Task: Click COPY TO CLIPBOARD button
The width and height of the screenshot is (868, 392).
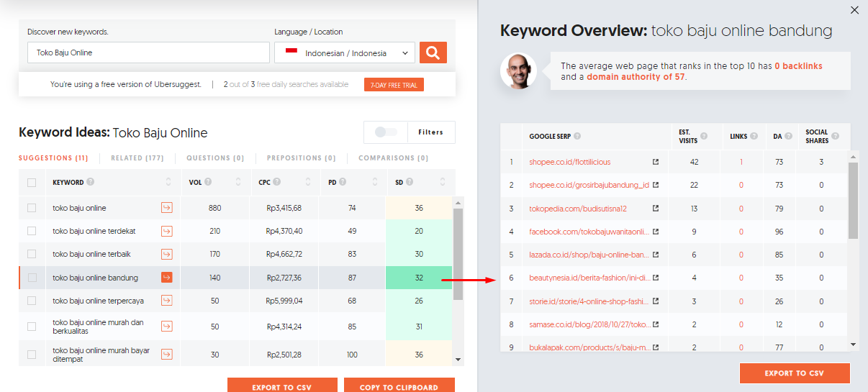Action: coord(399,385)
